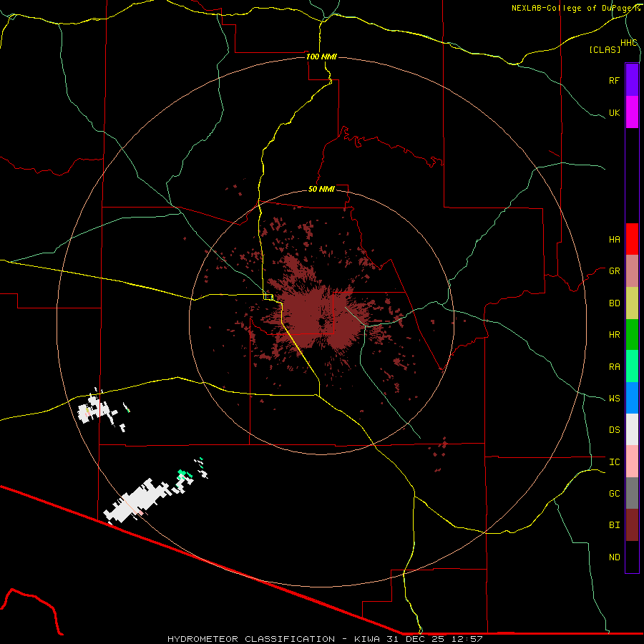
Task: Click the ND legend text label
Action: point(614,557)
